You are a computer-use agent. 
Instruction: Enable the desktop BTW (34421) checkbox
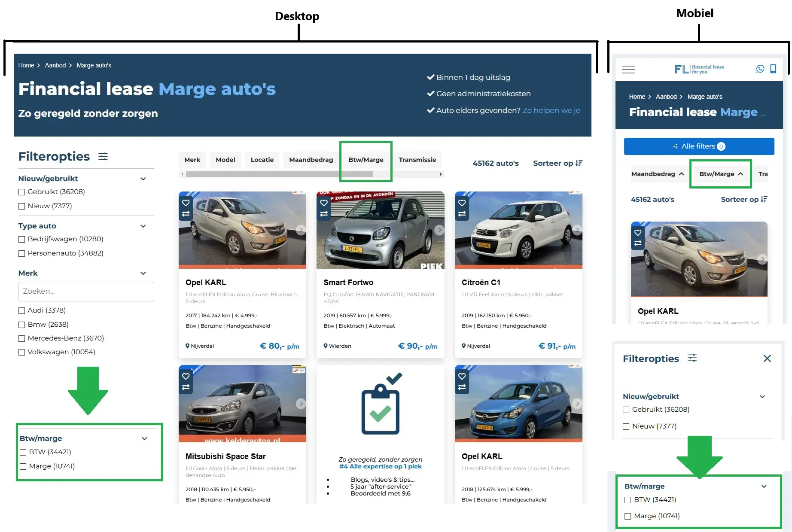click(23, 453)
